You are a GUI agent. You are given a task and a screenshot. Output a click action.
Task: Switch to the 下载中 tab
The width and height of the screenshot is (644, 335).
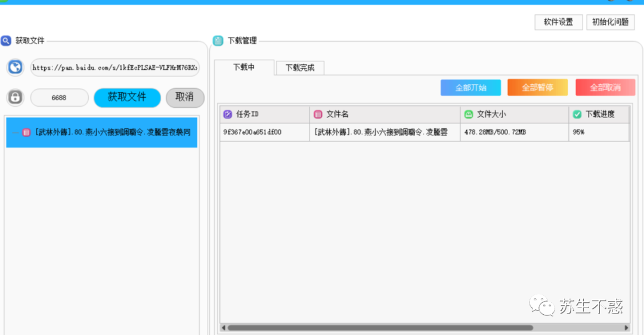pyautogui.click(x=244, y=67)
